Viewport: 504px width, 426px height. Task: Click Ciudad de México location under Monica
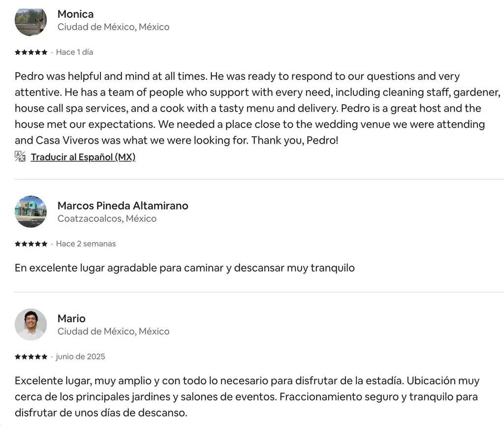click(x=113, y=27)
